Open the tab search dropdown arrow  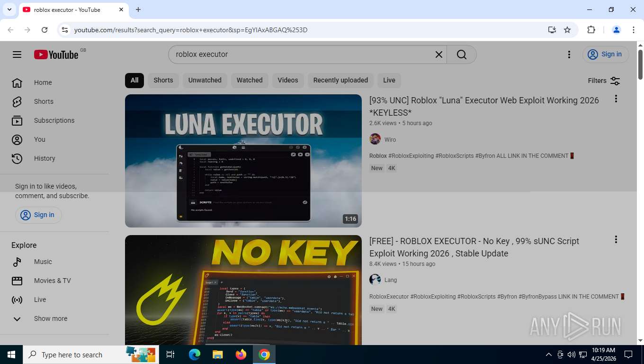(9, 9)
